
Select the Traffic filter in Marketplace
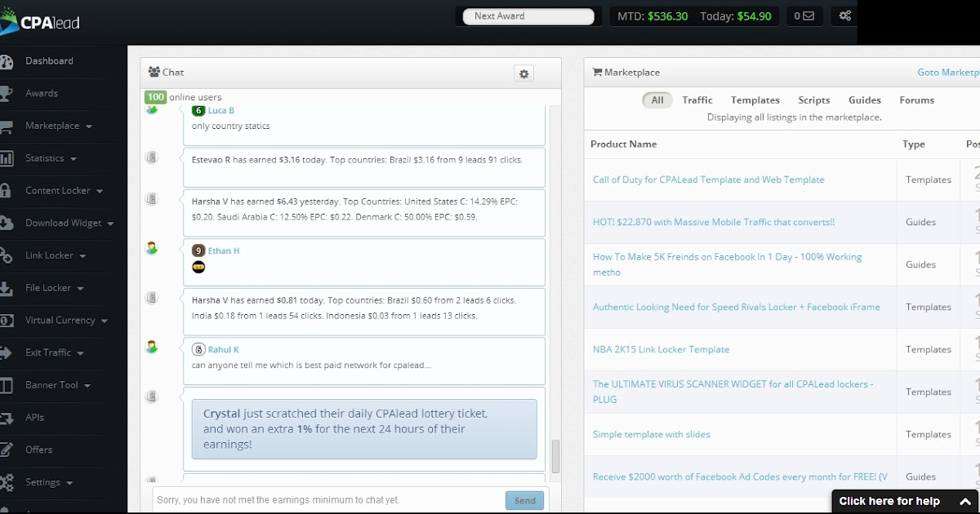tap(697, 100)
